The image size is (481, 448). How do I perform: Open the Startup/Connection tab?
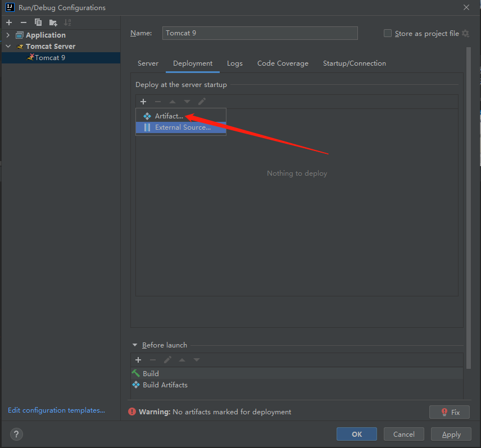tap(355, 63)
